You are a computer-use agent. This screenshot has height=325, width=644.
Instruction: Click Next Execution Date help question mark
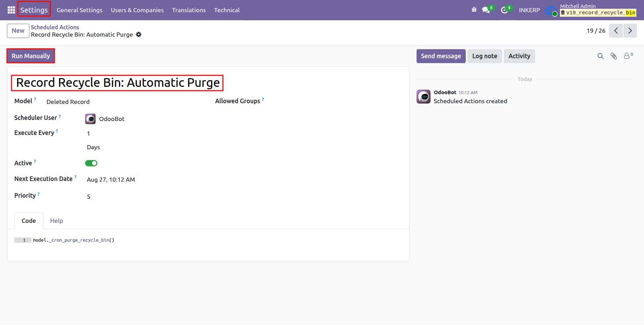[75, 177]
